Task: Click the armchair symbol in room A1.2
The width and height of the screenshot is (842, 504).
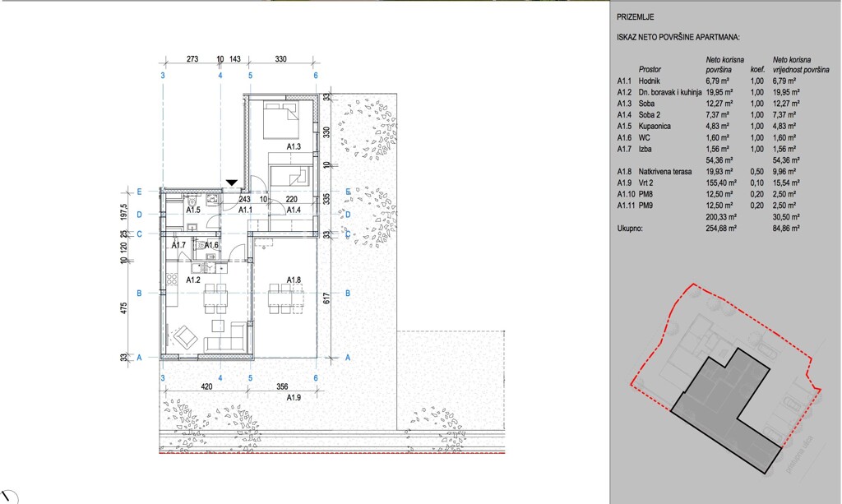Action: (185, 337)
